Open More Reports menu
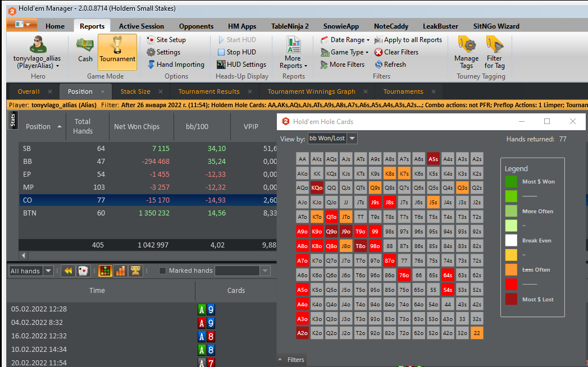Screen dimensions: 588x367 click(x=293, y=52)
